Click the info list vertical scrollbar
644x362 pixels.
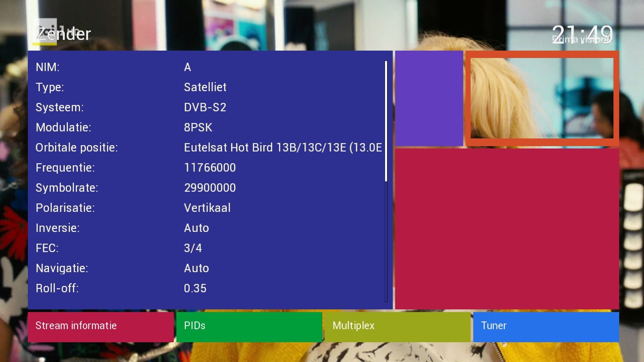[386, 181]
